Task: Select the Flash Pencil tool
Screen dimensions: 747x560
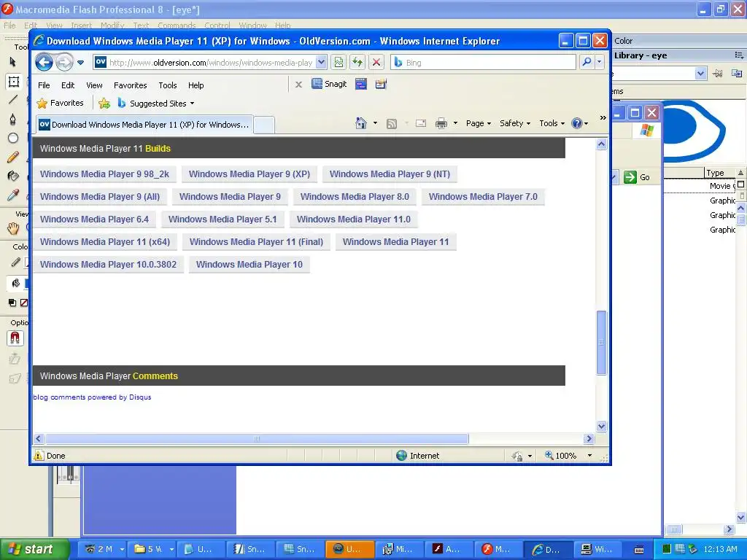Action: click(13, 157)
